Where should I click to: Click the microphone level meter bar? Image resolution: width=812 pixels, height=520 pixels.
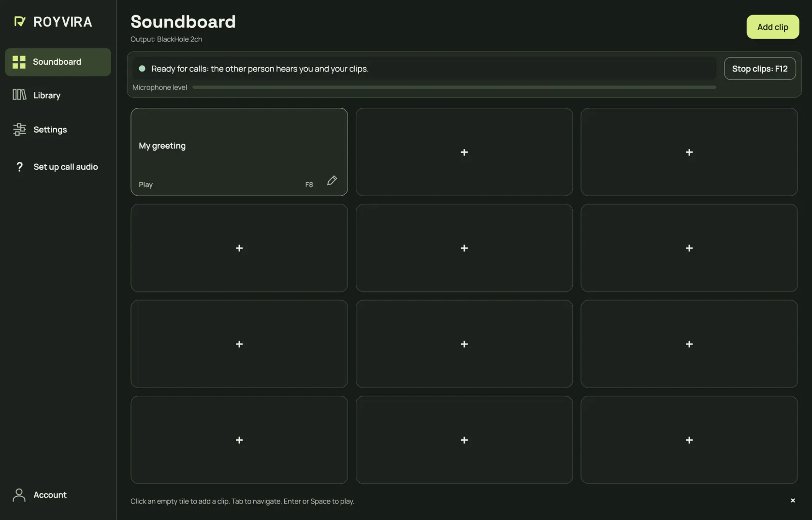click(x=454, y=87)
